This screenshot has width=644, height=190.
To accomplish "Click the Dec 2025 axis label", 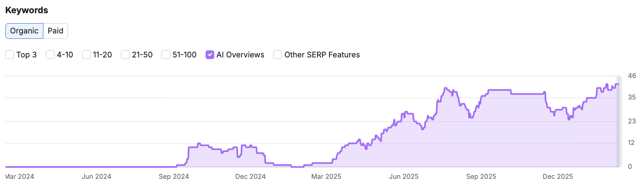I will point(558,177).
